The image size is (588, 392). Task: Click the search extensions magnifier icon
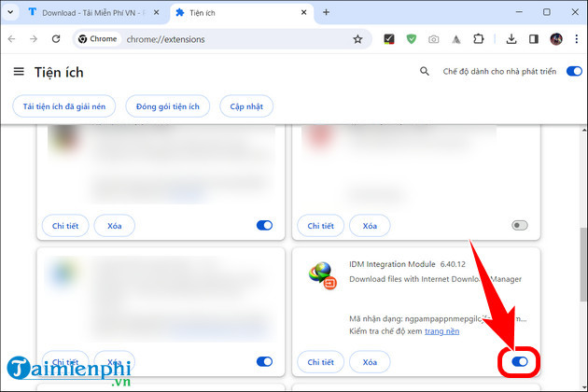pos(425,72)
